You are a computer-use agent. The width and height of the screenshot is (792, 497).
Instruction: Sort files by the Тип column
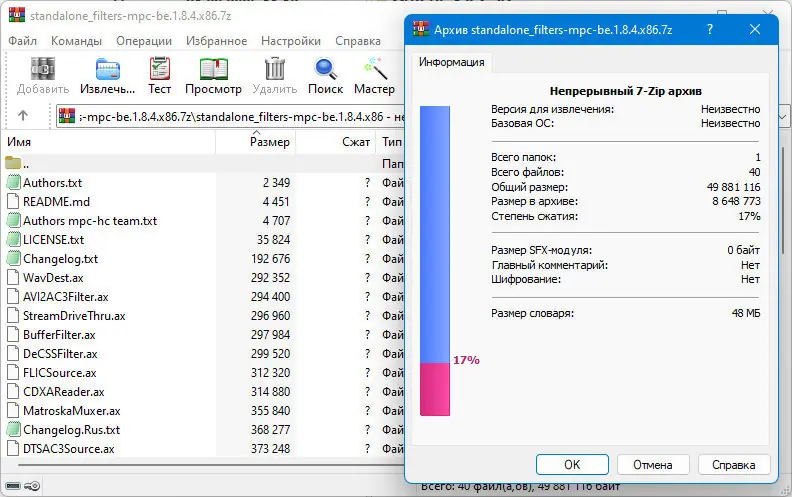click(x=390, y=142)
